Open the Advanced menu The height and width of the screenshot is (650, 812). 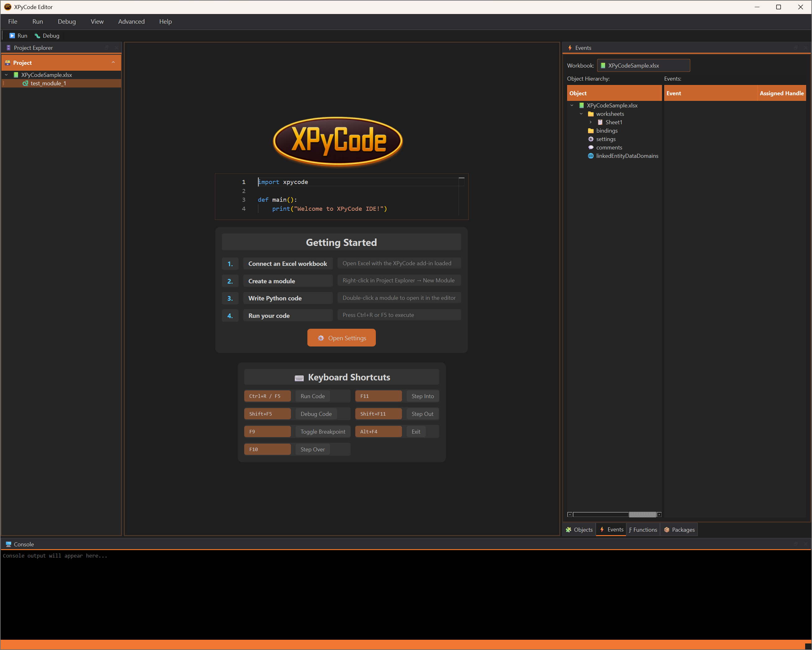coord(131,21)
